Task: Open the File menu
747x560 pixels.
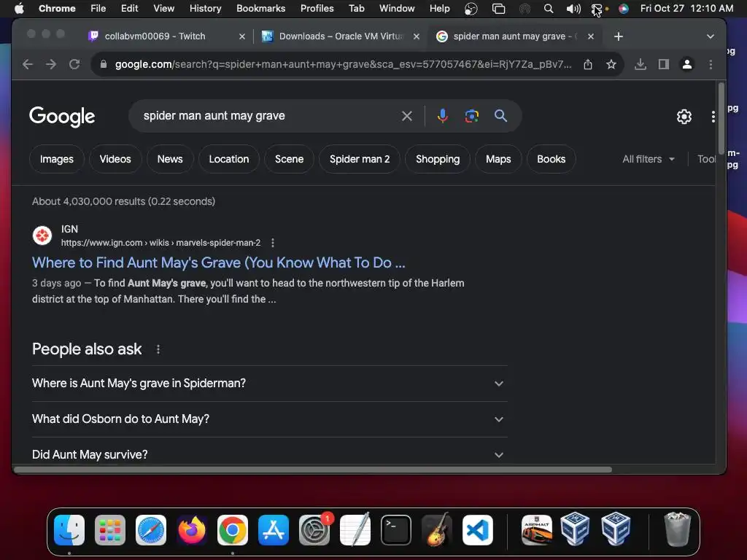Action: click(x=98, y=9)
